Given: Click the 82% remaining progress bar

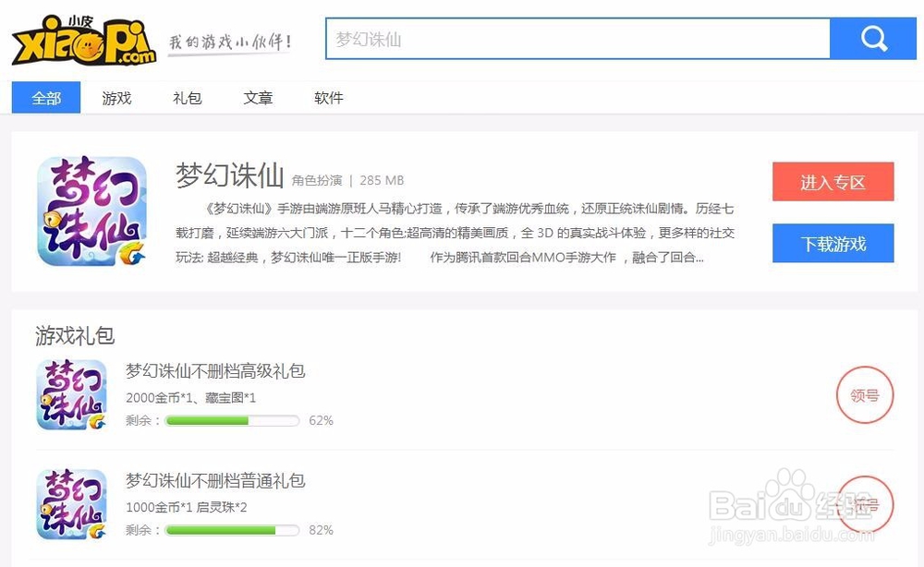Looking at the screenshot, I should point(231,530).
